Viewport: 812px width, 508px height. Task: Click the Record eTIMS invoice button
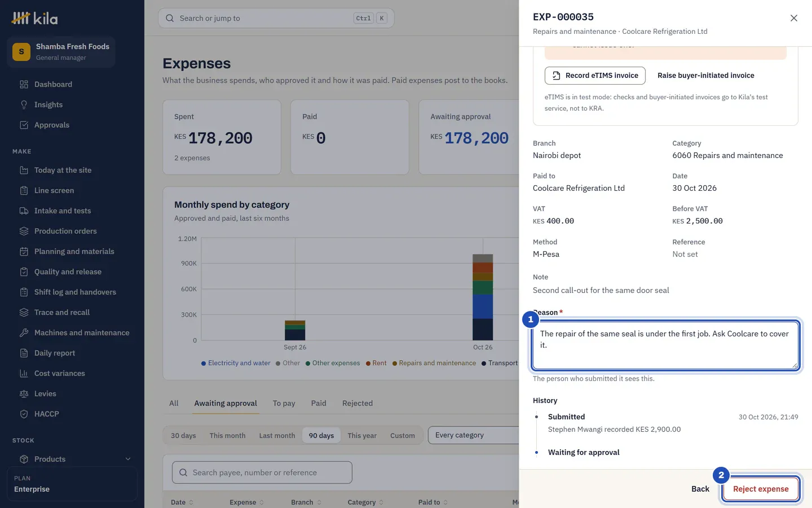[x=595, y=76]
